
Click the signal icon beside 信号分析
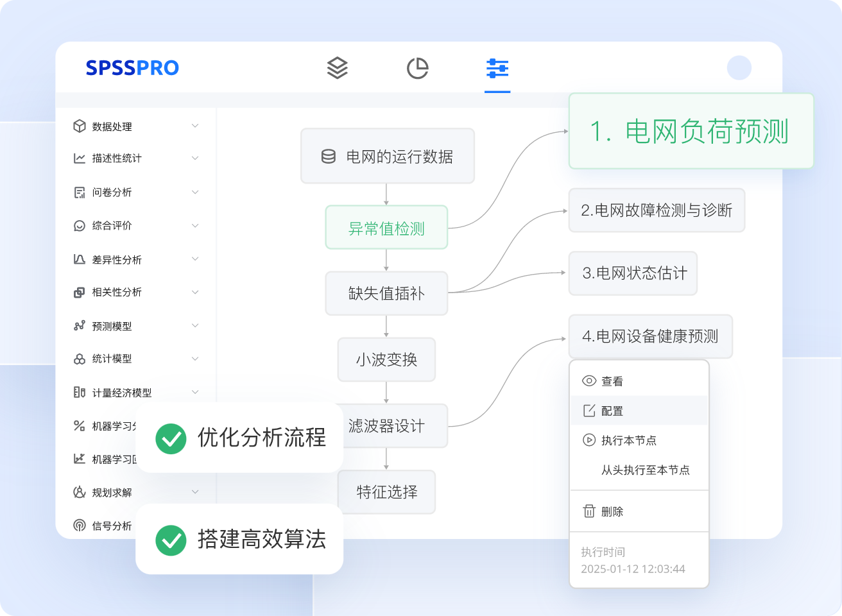pyautogui.click(x=80, y=526)
